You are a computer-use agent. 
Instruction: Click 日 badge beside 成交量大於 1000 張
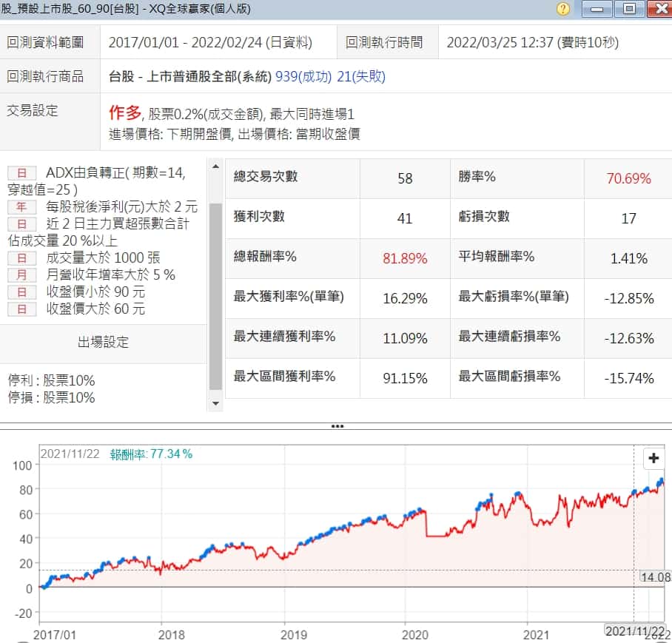21,258
